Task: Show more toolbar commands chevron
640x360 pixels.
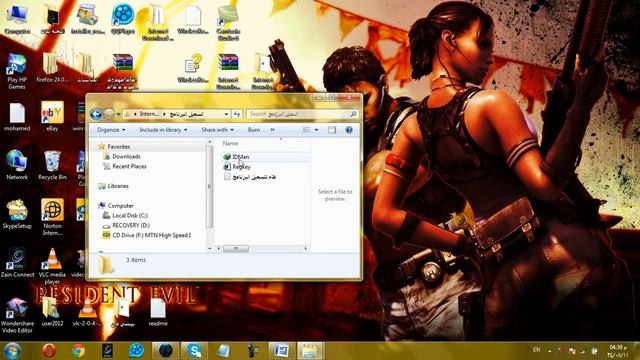Action: click(273, 130)
